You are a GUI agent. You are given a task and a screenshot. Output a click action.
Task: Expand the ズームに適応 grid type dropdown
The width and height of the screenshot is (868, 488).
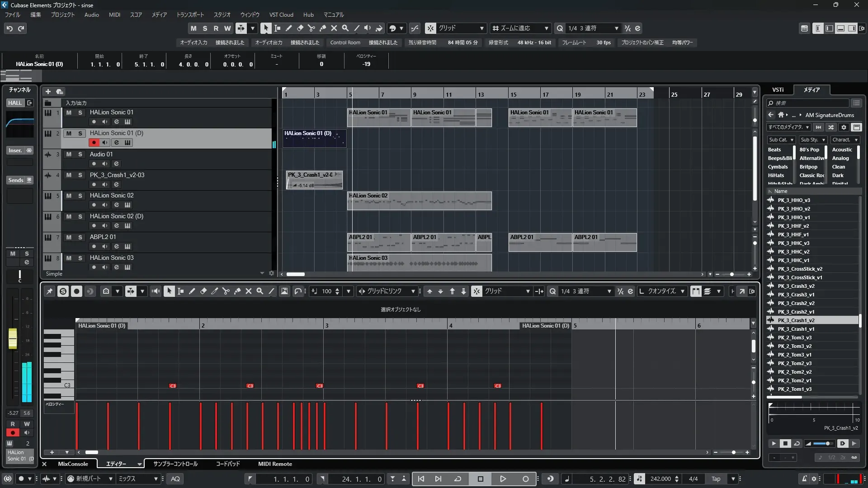tap(546, 28)
